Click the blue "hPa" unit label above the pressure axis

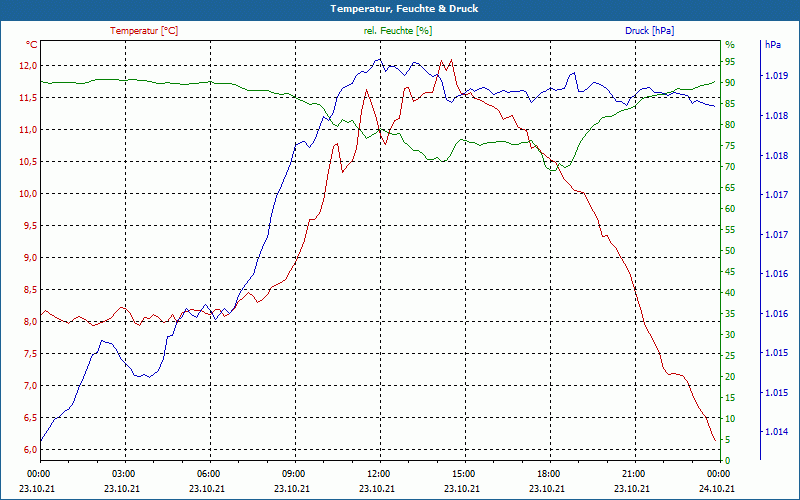click(x=773, y=45)
